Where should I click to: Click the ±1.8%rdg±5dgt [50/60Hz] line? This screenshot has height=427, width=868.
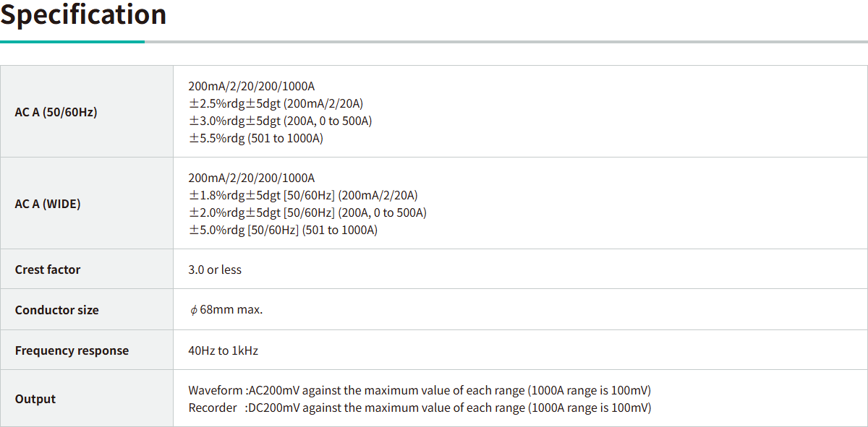pyautogui.click(x=303, y=195)
